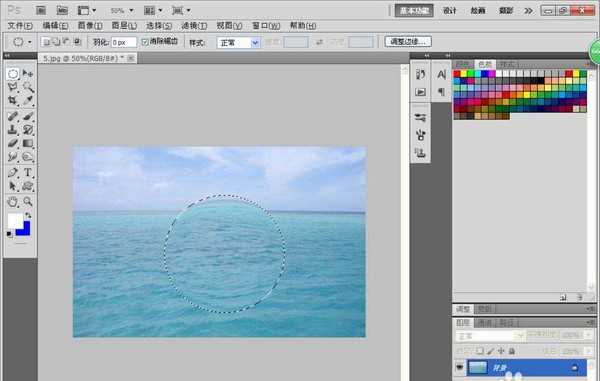Open the Clone Source panel icon
This screenshot has height=381, width=600.
421,153
